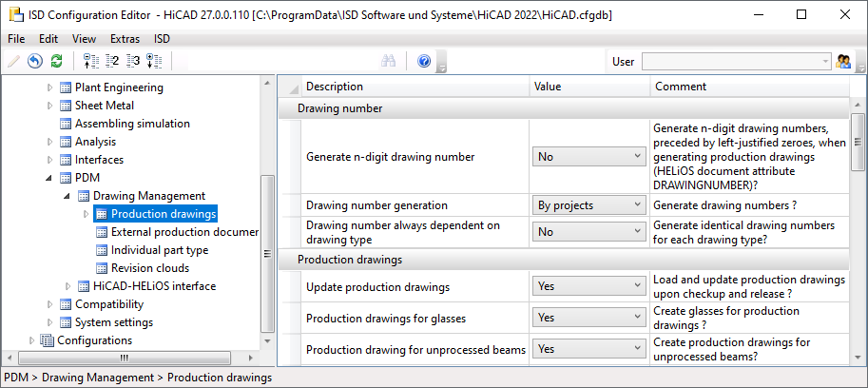Open Drawing number generation value dropdown
868x388 pixels.
[589, 205]
